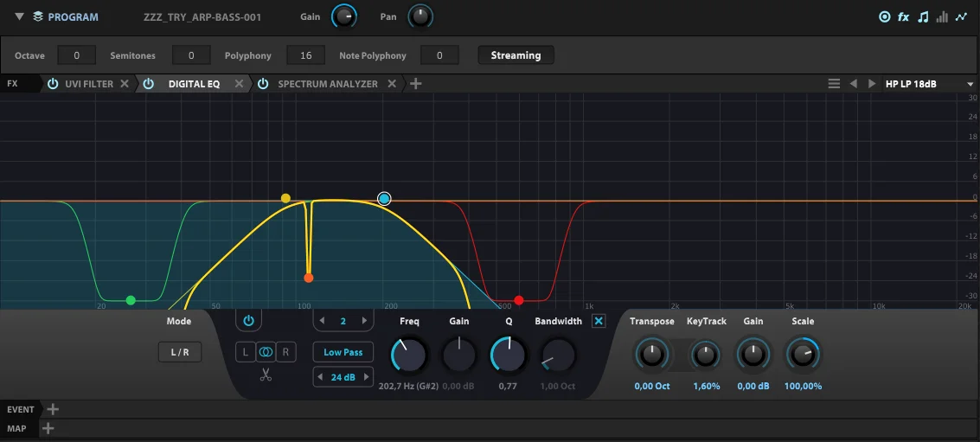Toggle the Bandwidth X checkbox

[x=599, y=322]
